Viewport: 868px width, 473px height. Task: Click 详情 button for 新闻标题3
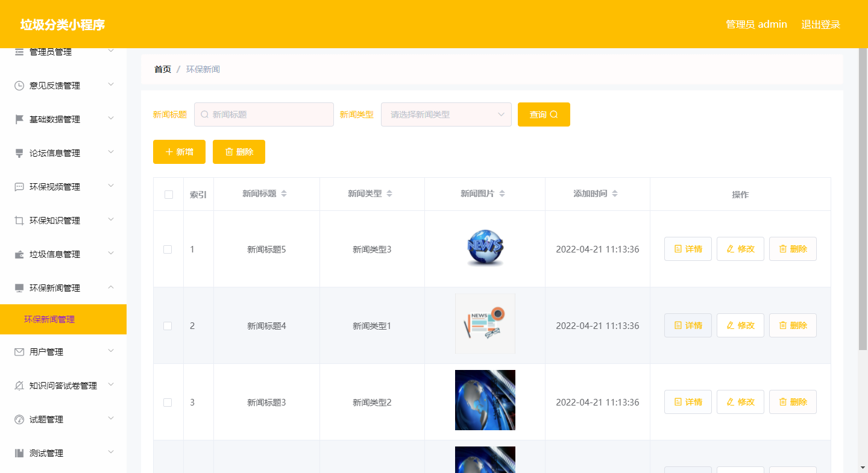[x=688, y=402]
